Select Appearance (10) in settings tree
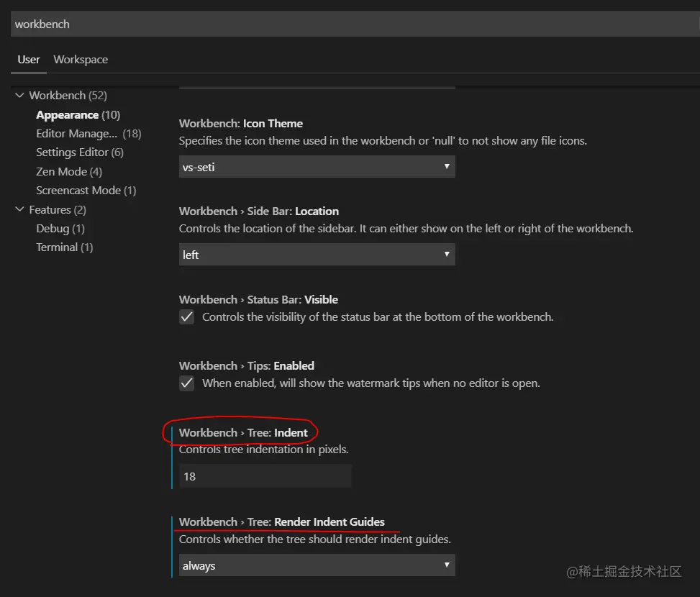Screen dimensions: 700x597 78,115
